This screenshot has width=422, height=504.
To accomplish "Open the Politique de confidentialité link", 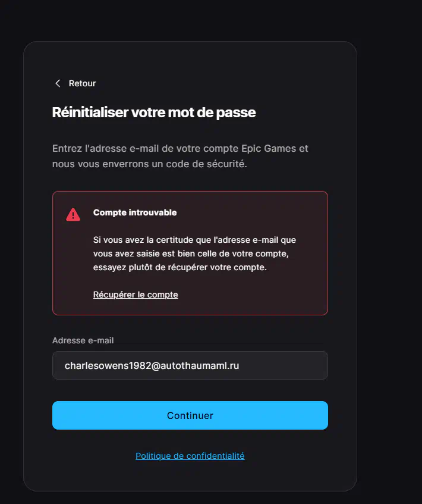I will pos(190,456).
